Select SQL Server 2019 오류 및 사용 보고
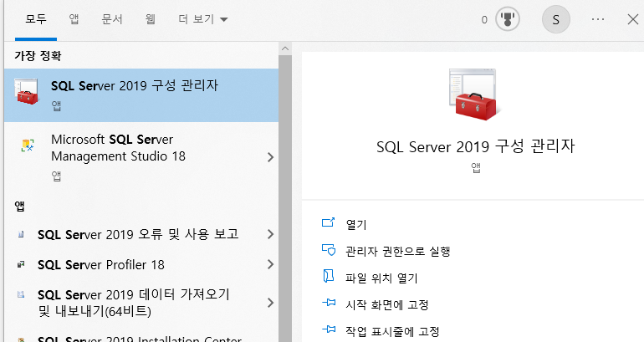The height and width of the screenshot is (342, 644). [141, 234]
